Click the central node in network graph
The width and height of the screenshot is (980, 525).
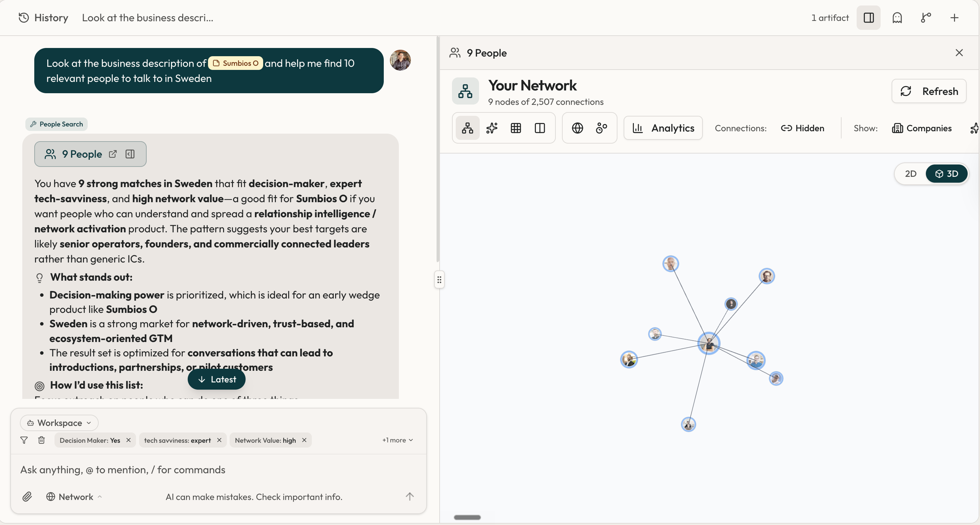709,343
